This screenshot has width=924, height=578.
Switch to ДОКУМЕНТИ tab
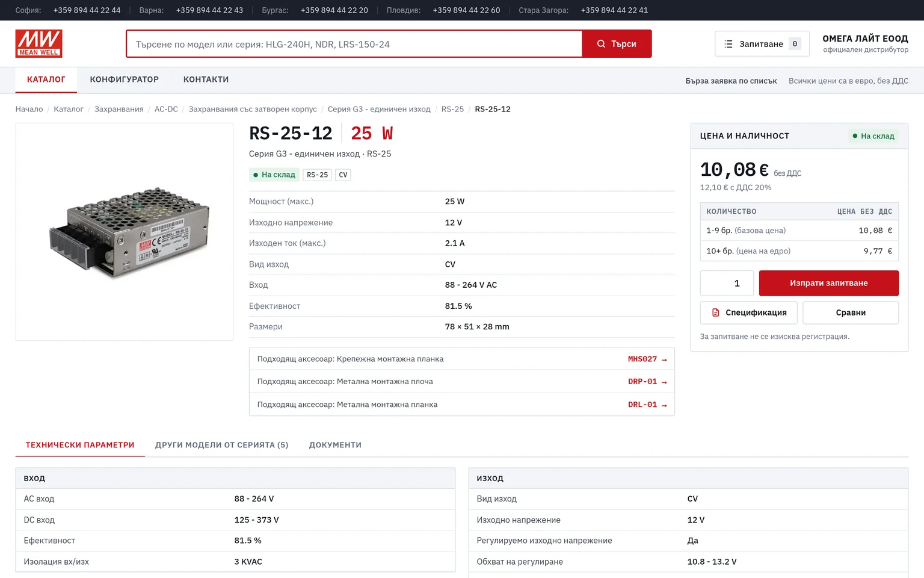point(335,445)
